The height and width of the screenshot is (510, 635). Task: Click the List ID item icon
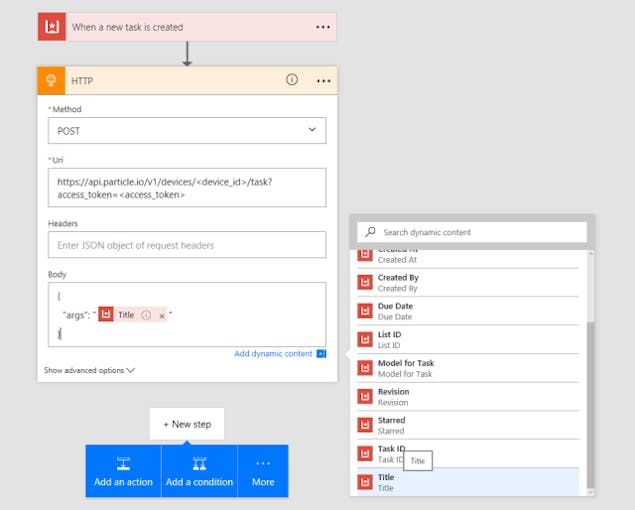point(365,339)
